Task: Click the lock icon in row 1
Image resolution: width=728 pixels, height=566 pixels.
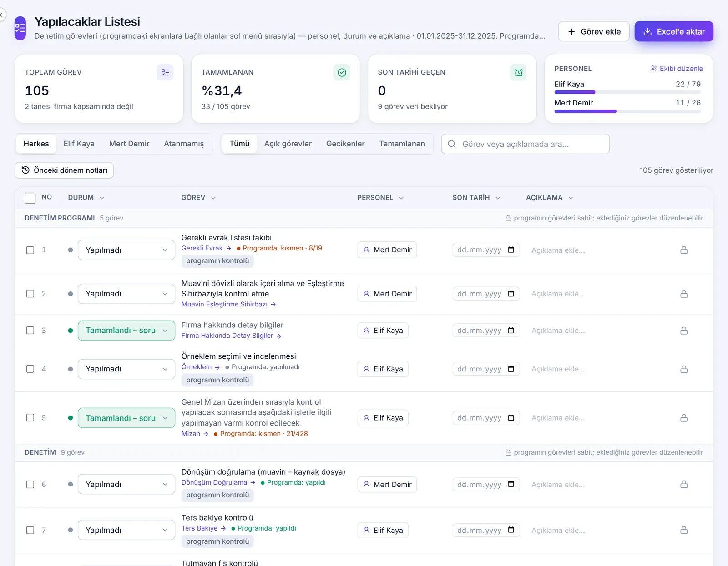Action: pyautogui.click(x=684, y=250)
